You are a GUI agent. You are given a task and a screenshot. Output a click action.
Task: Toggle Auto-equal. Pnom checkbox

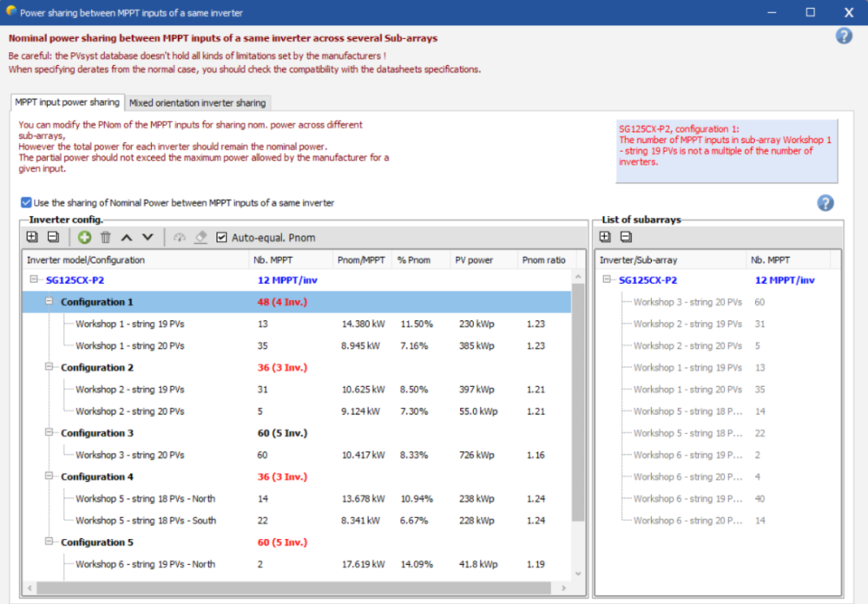click(222, 238)
